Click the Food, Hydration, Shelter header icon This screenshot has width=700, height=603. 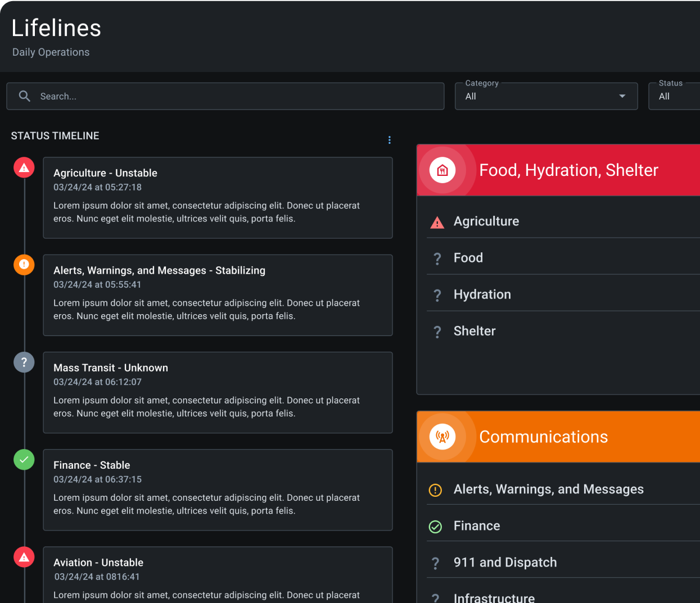pos(442,170)
